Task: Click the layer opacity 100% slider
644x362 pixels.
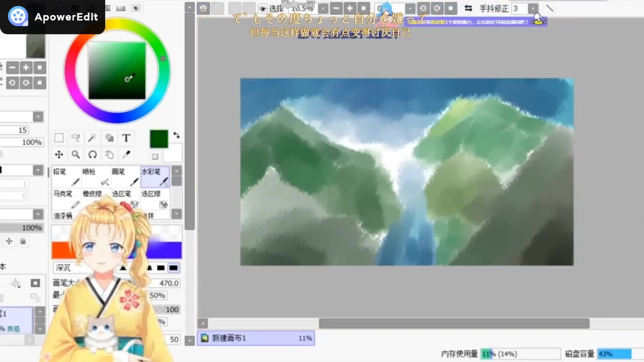Action: click(x=22, y=228)
